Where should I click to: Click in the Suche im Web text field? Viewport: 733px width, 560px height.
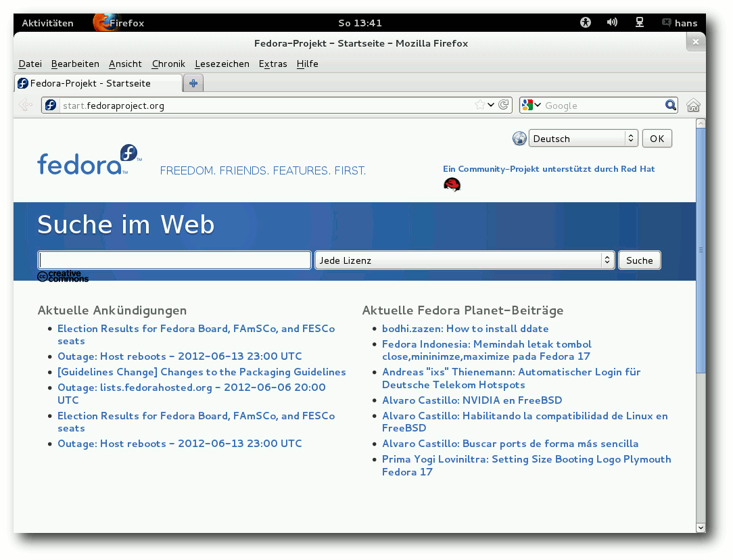pos(174,260)
